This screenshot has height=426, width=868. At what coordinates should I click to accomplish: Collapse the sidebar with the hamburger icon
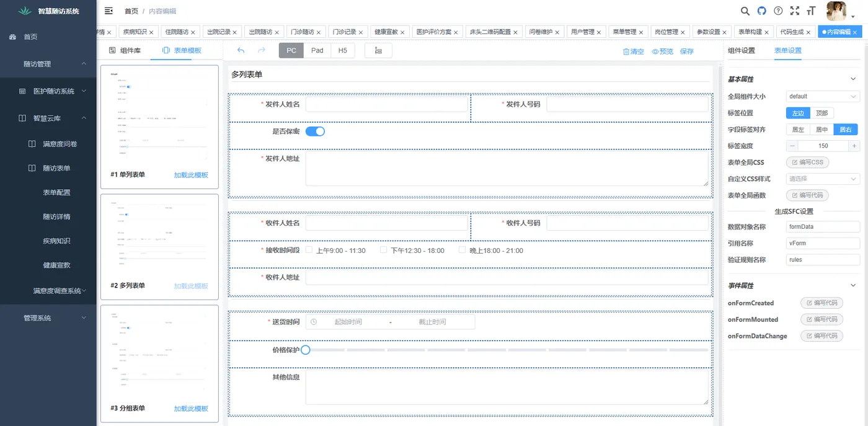pos(108,11)
